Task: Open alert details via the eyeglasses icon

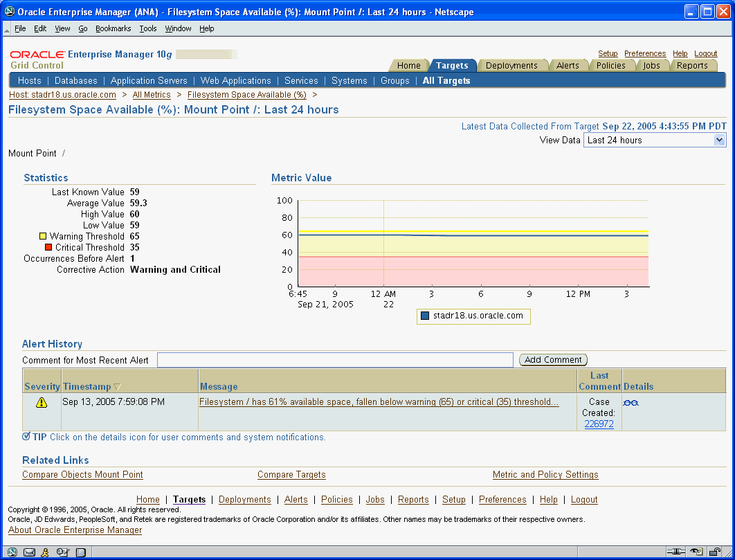Action: [630, 402]
